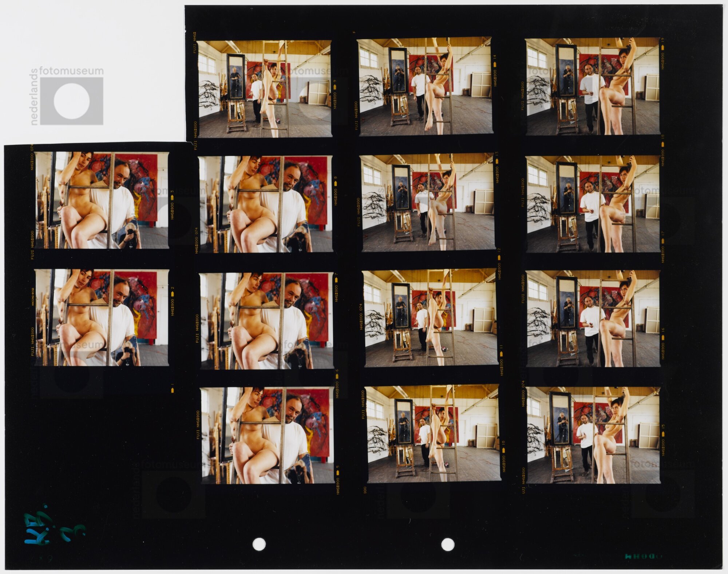Select the top frame in third column
The image size is (728, 574).
tap(424, 87)
